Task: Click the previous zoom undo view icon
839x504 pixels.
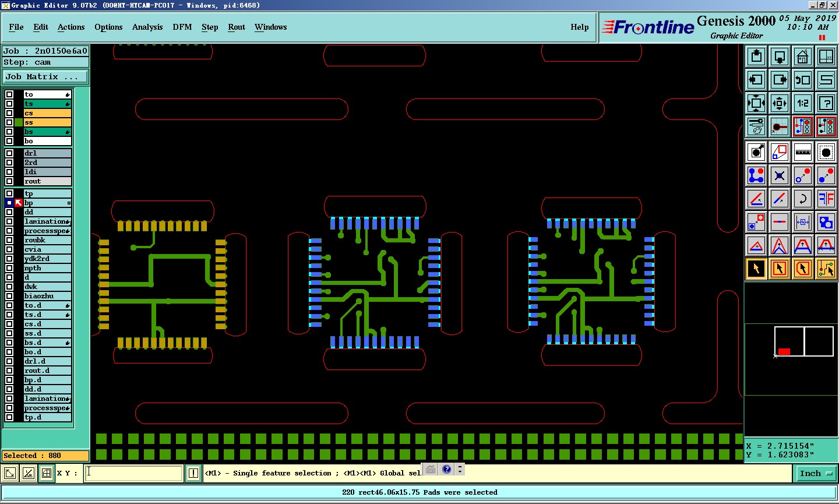Action: click(803, 80)
